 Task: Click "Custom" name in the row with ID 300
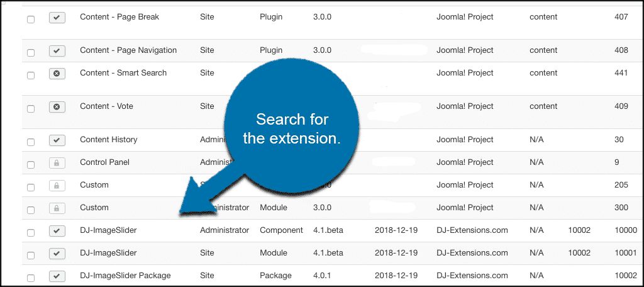(94, 207)
